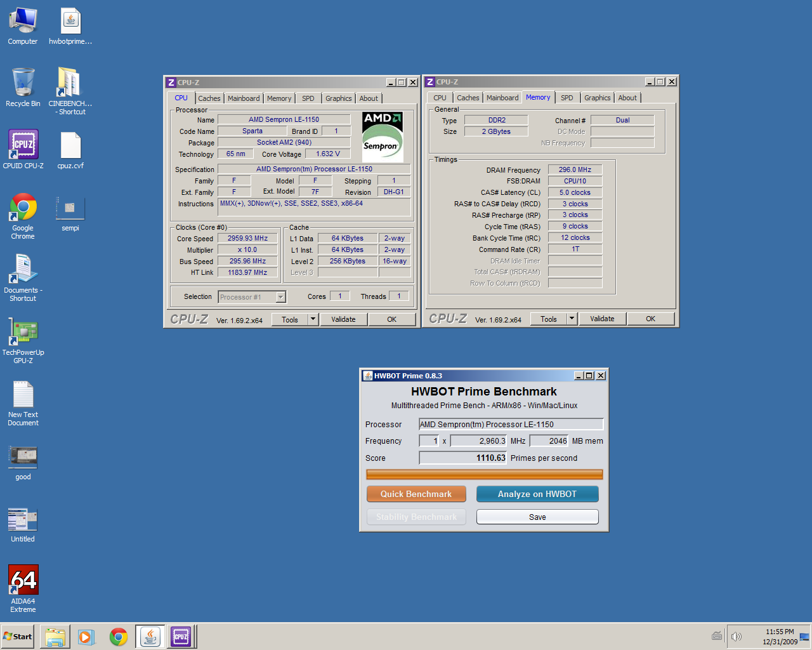Screen dimensions: 812x650
Task: Click the Core Voltage value 1.632 V
Action: click(x=328, y=154)
